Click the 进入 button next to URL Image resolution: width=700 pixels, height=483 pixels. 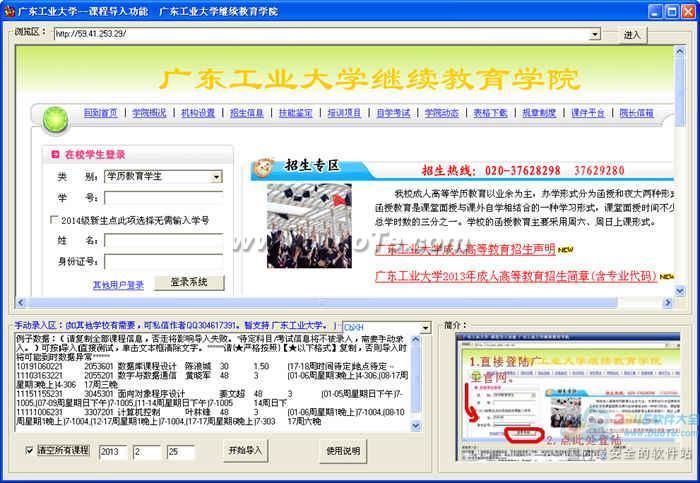[x=632, y=35]
